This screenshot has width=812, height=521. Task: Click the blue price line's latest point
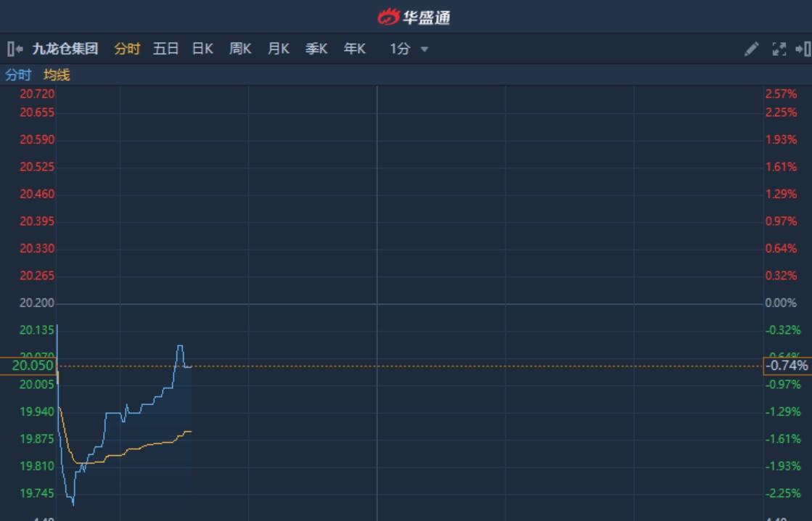click(191, 366)
